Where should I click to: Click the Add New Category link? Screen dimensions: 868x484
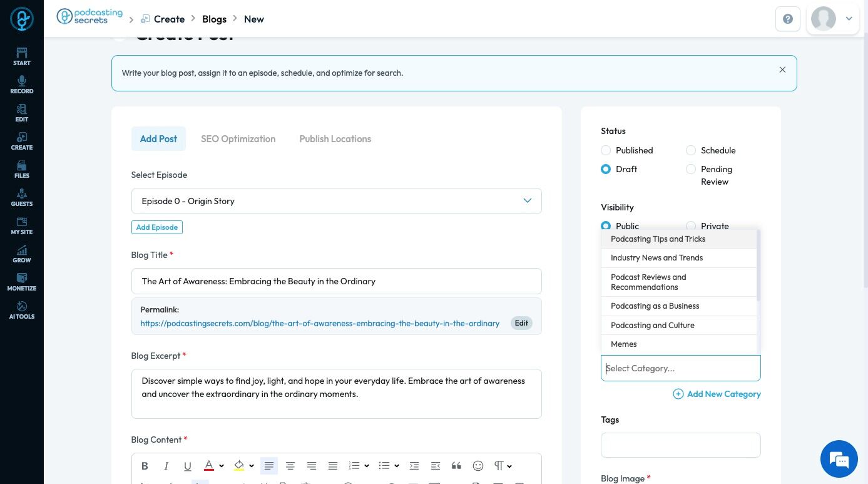[x=717, y=394]
